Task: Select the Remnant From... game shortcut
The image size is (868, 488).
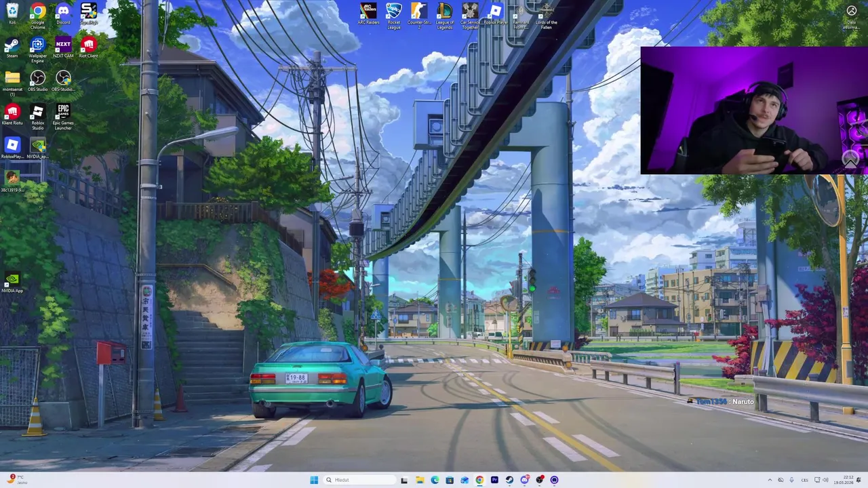Action: pyautogui.click(x=521, y=16)
